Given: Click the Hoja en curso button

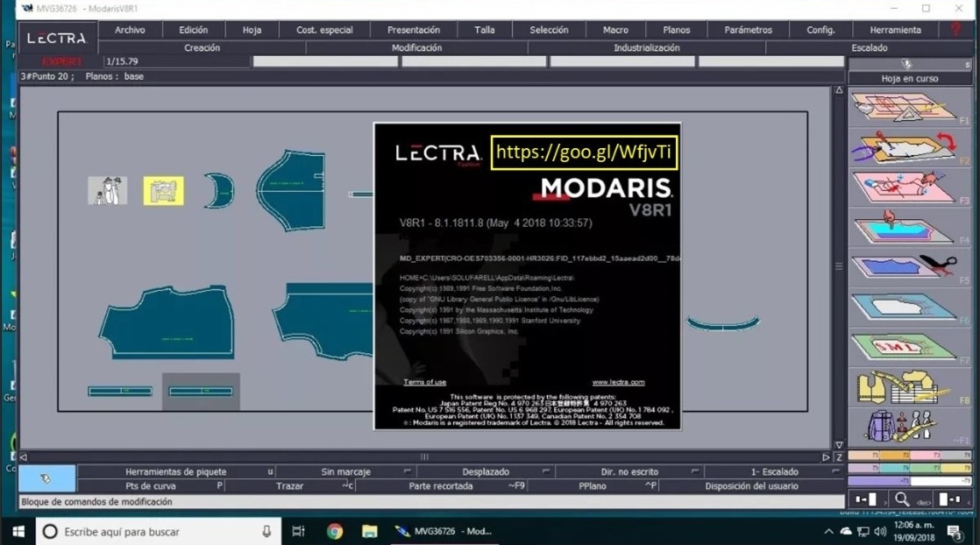Looking at the screenshot, I should (910, 78).
